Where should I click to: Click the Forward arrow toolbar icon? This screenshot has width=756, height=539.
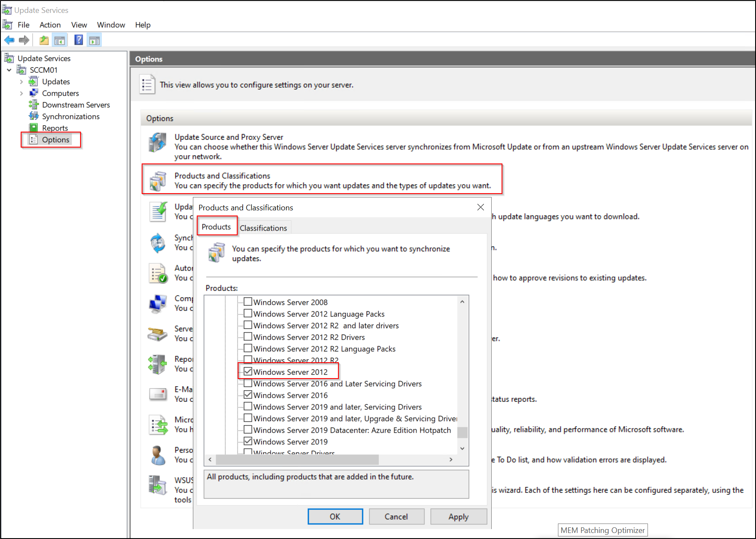click(x=24, y=40)
